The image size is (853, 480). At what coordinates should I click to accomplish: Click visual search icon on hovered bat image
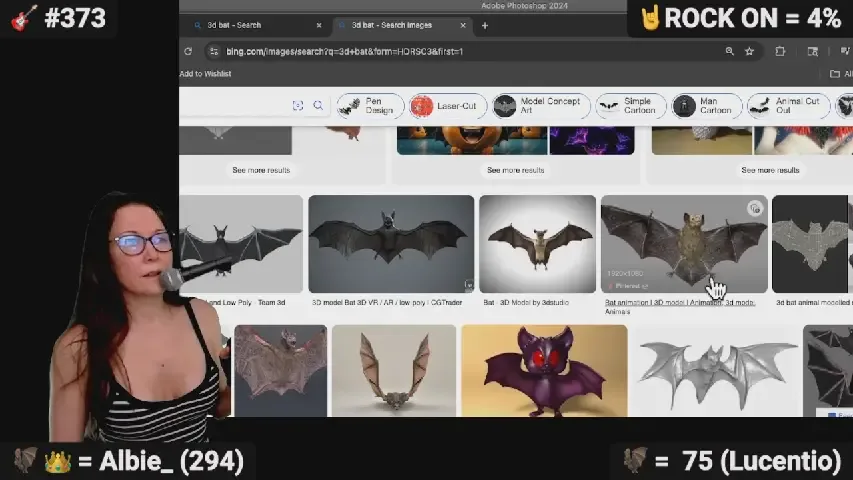tap(755, 209)
